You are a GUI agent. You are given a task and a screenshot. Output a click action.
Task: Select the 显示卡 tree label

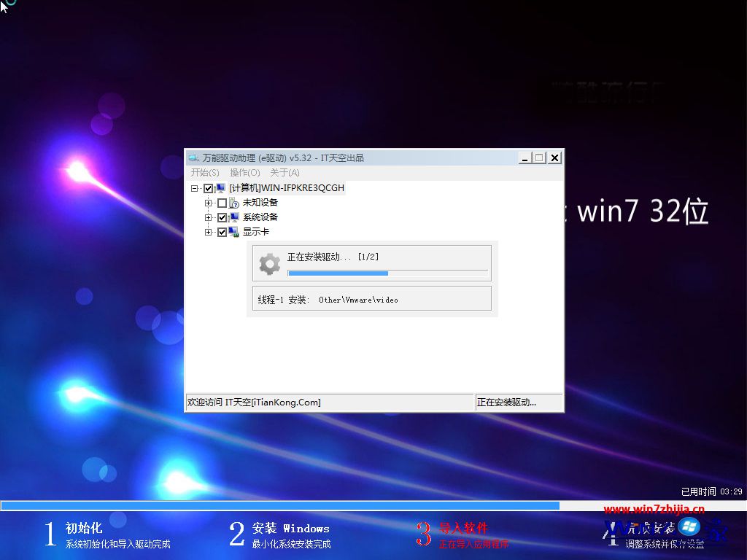pos(256,232)
